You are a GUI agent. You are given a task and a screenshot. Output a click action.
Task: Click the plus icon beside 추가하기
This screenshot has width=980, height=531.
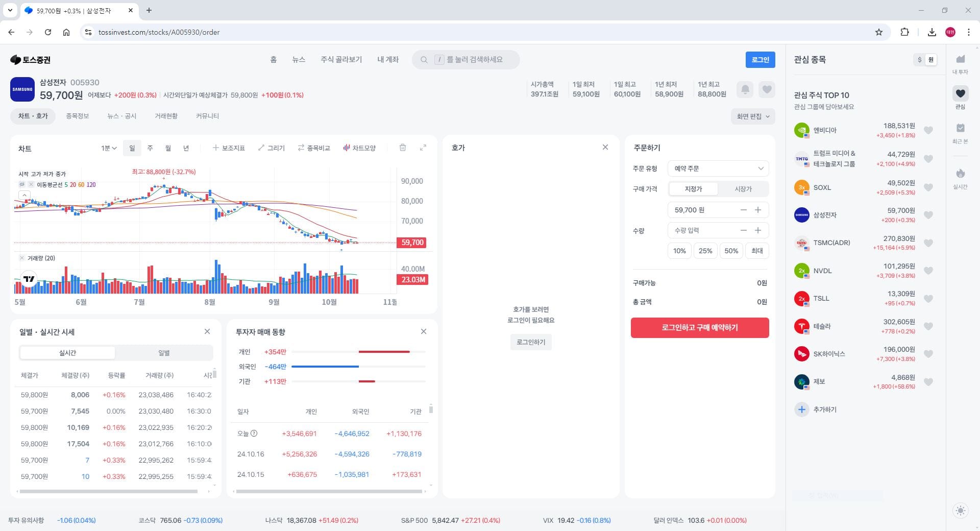pos(802,409)
